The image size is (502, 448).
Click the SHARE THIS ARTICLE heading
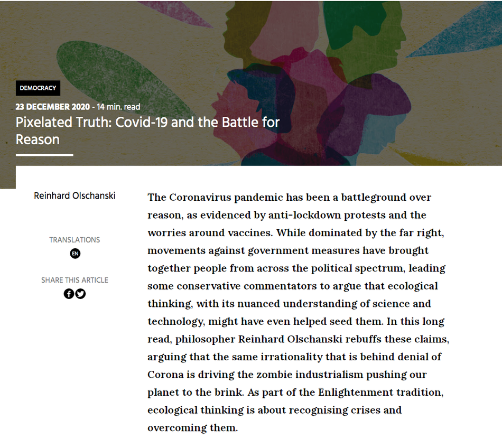click(x=75, y=280)
